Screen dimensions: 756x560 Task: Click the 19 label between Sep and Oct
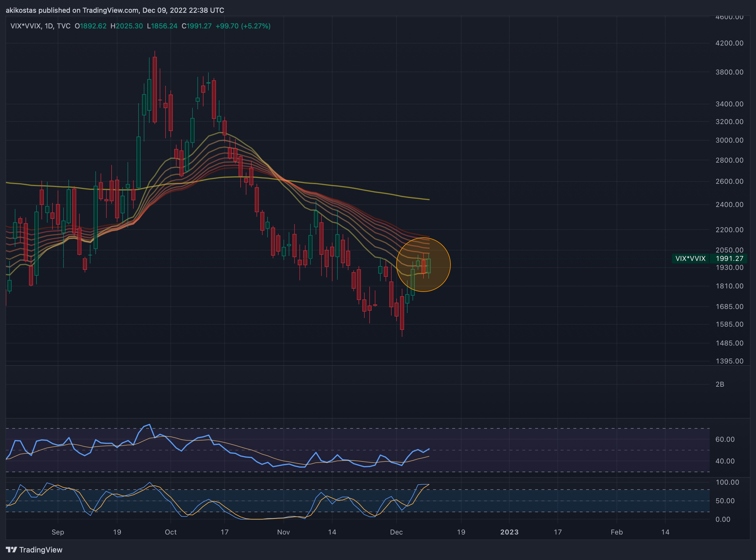click(117, 532)
